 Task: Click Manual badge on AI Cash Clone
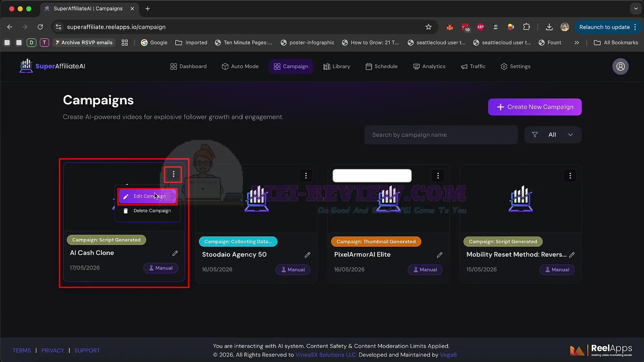click(x=161, y=268)
